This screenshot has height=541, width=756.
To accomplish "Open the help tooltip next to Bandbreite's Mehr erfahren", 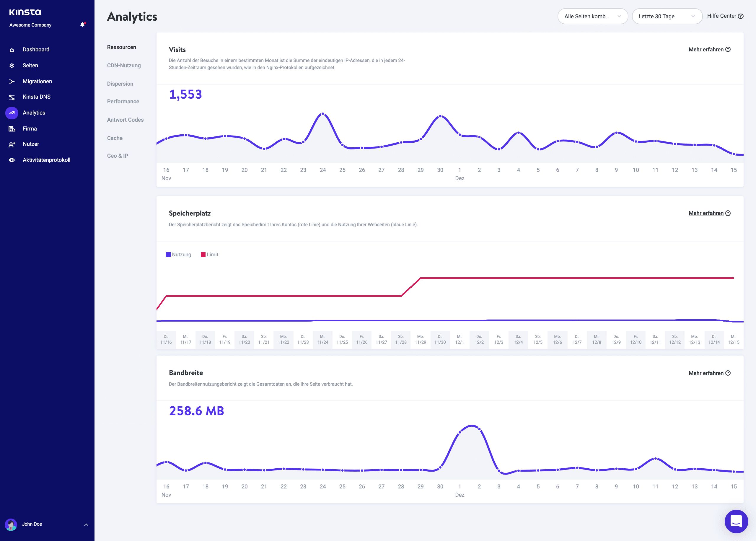I will coord(728,373).
